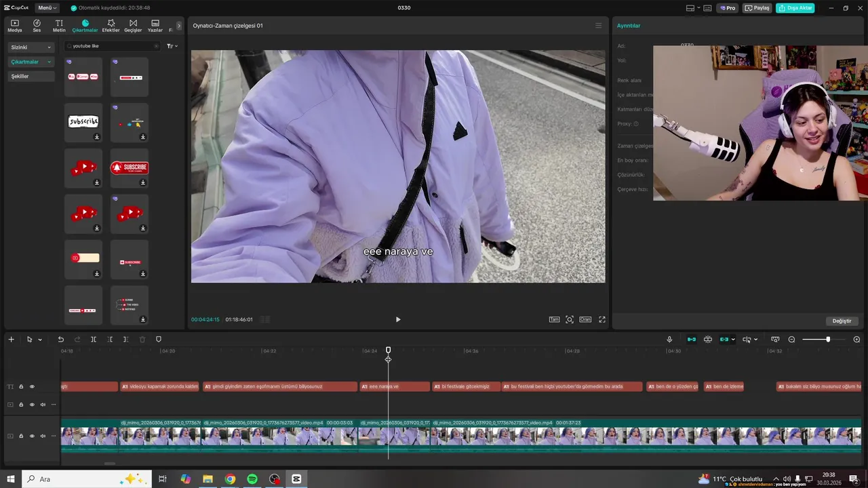Image resolution: width=868 pixels, height=488 pixels.
Task: Expand the cursor tool dropdown
Action: pyautogui.click(x=40, y=340)
